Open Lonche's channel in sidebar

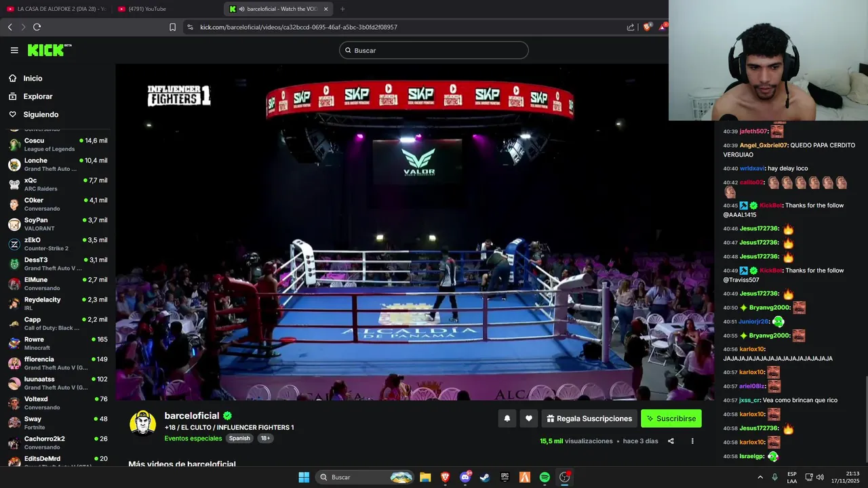point(58,165)
